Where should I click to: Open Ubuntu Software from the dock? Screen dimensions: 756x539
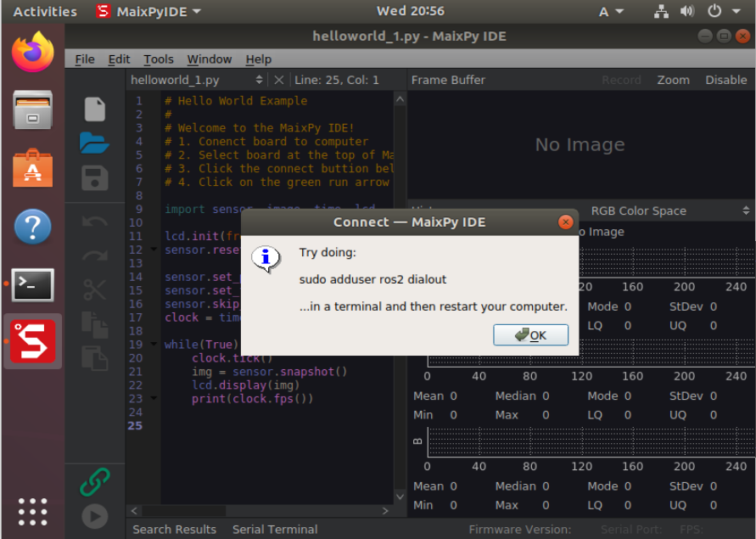pos(33,168)
